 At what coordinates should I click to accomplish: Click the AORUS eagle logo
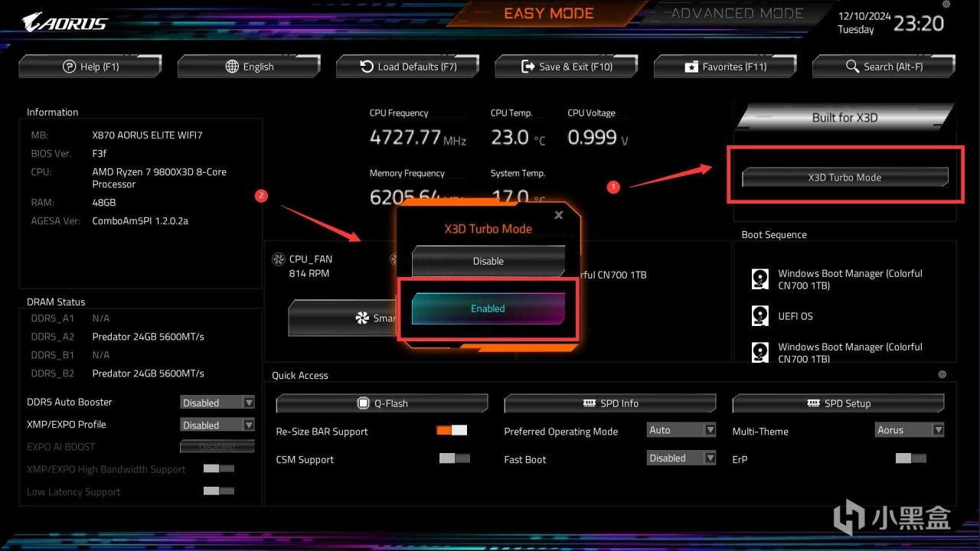[x=65, y=22]
